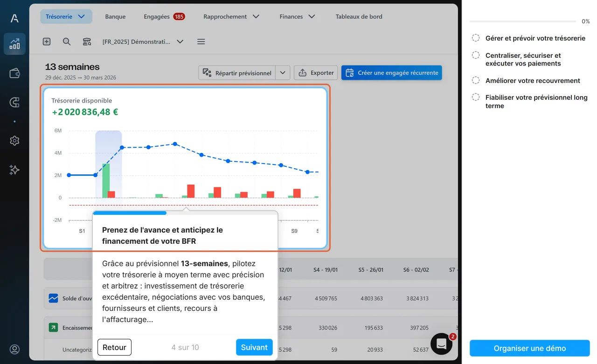Image resolution: width=597 pixels, height=364 pixels.
Task: Click the S5 - 26/01 column header
Action: click(x=371, y=270)
